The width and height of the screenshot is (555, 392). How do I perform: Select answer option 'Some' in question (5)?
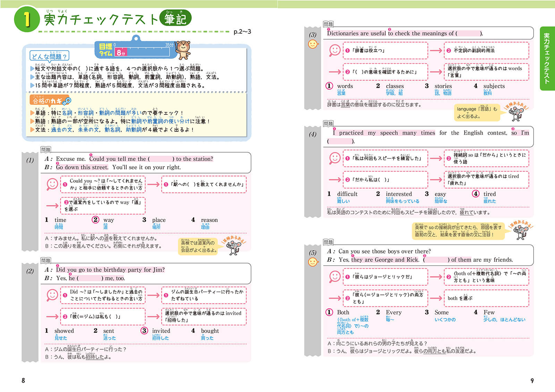442,312
